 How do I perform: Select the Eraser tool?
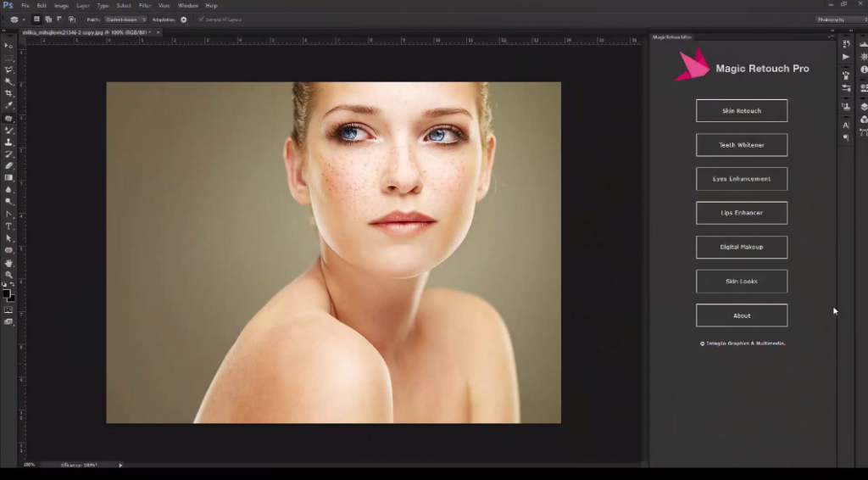point(8,166)
